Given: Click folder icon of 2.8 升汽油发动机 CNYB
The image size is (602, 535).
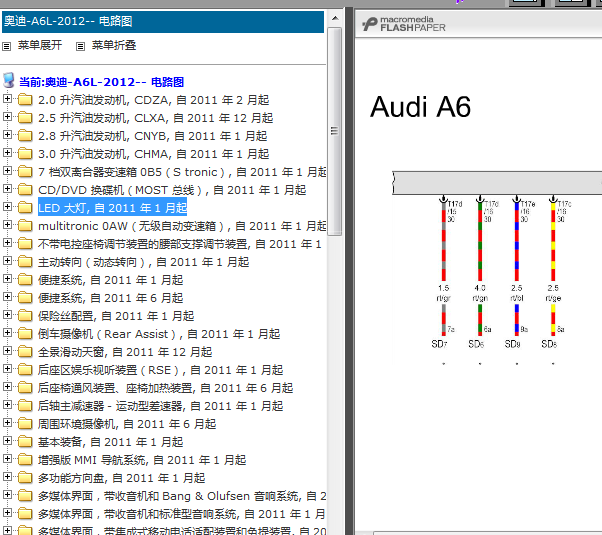Looking at the screenshot, I should (x=25, y=136).
